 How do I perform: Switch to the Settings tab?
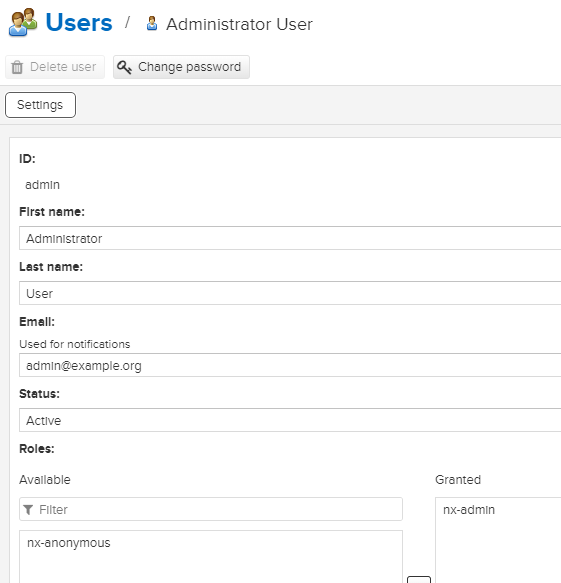point(40,105)
